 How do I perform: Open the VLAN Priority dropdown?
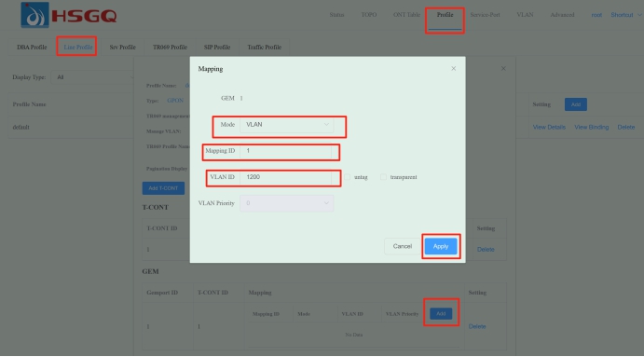(286, 203)
